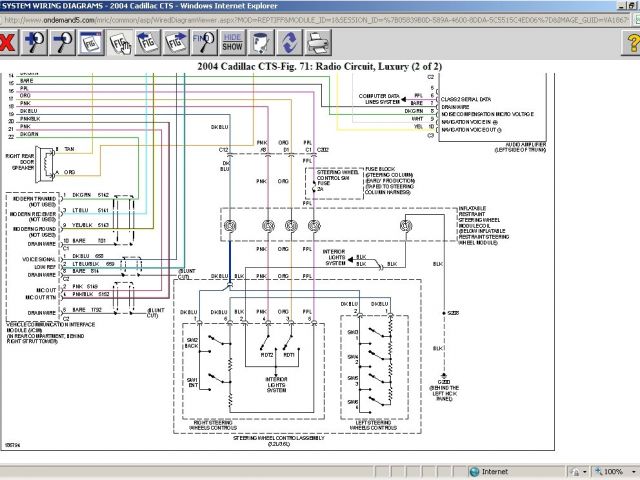
Task: Click the diagram title Radio Circuit heading
Action: coord(320,65)
